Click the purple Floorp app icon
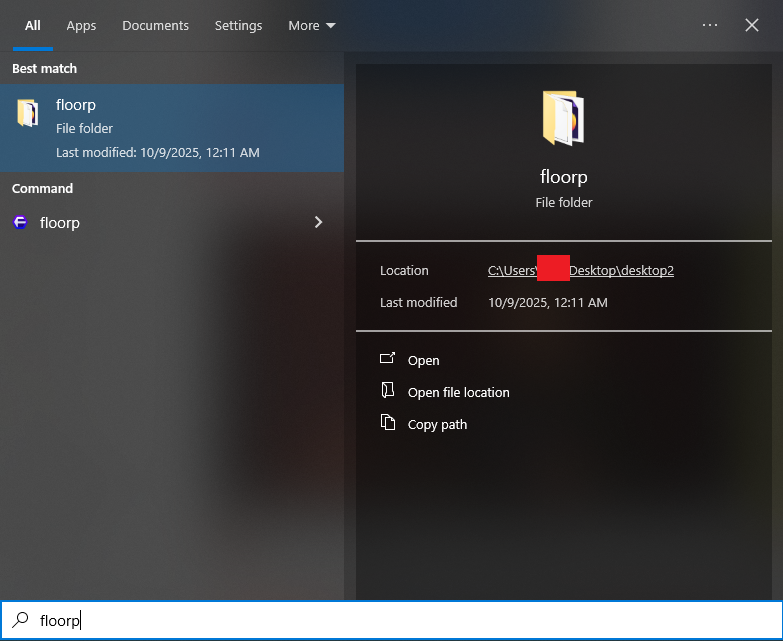Screen dimensions: 783x641 [20, 222]
